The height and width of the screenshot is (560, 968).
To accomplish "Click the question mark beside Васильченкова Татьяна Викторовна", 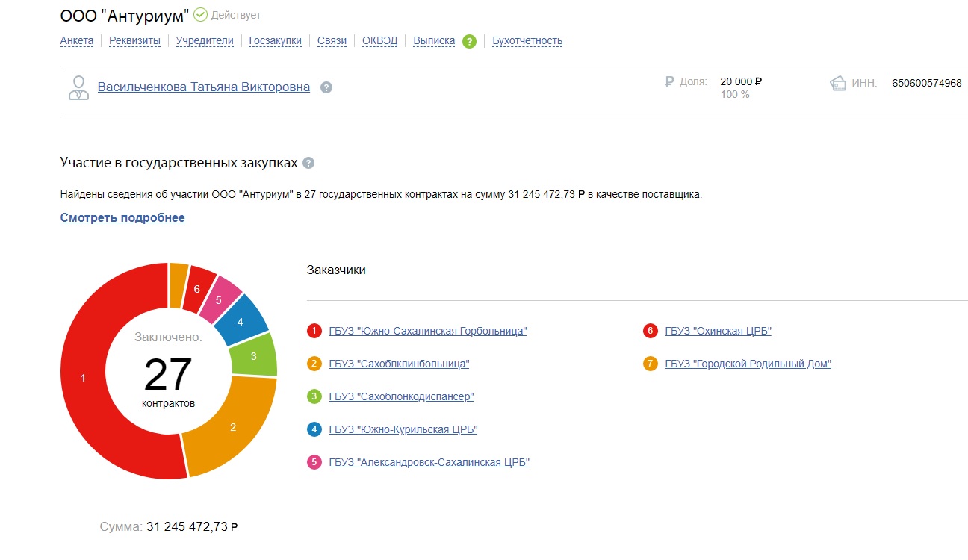I will [x=326, y=87].
